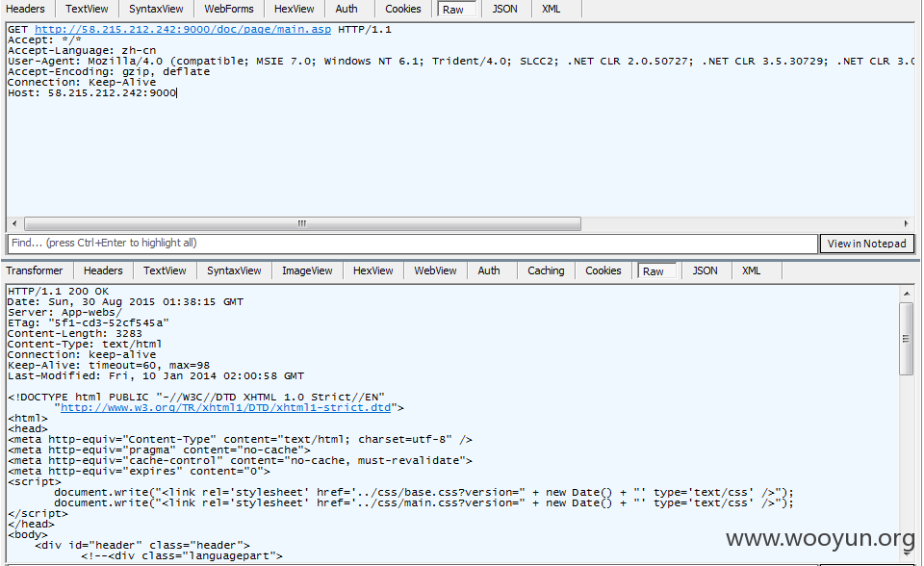This screenshot has height=566, width=924.
Task: Switch to the response XML tab
Action: pyautogui.click(x=752, y=270)
